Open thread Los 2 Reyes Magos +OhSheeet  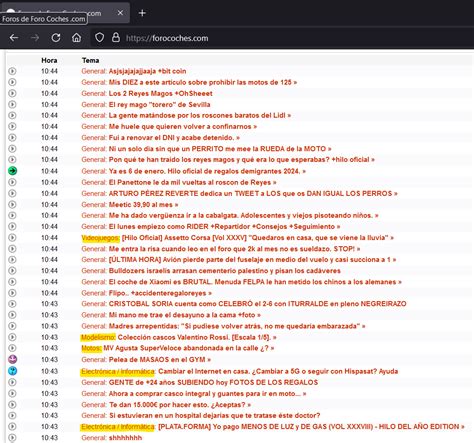160,93
